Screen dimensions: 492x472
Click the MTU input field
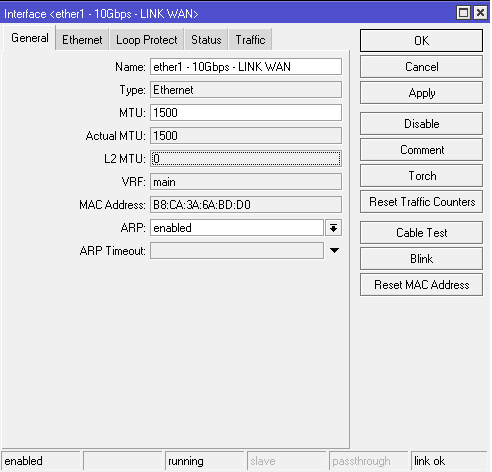click(246, 113)
